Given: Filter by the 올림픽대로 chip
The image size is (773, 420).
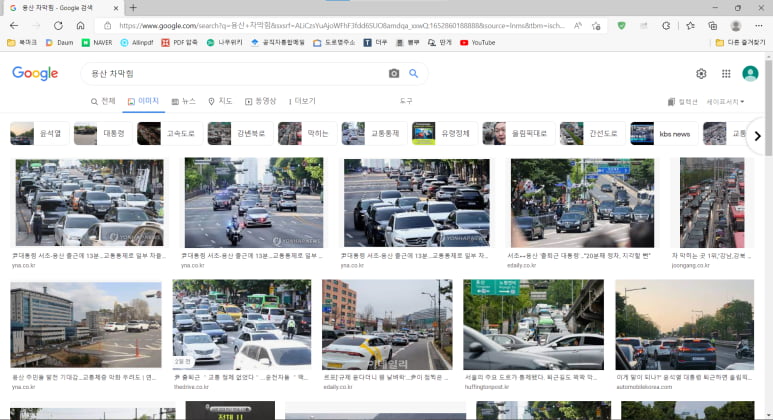Looking at the screenshot, I should (x=519, y=134).
